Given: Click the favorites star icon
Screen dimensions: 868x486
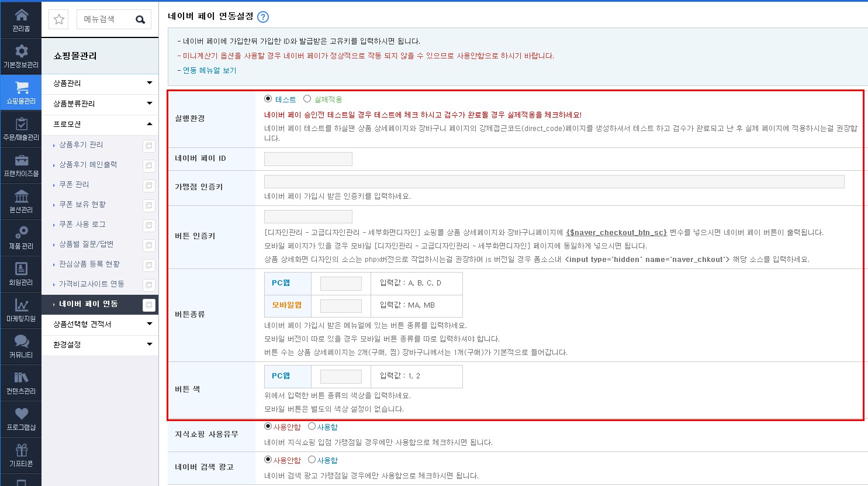Looking at the screenshot, I should [59, 19].
